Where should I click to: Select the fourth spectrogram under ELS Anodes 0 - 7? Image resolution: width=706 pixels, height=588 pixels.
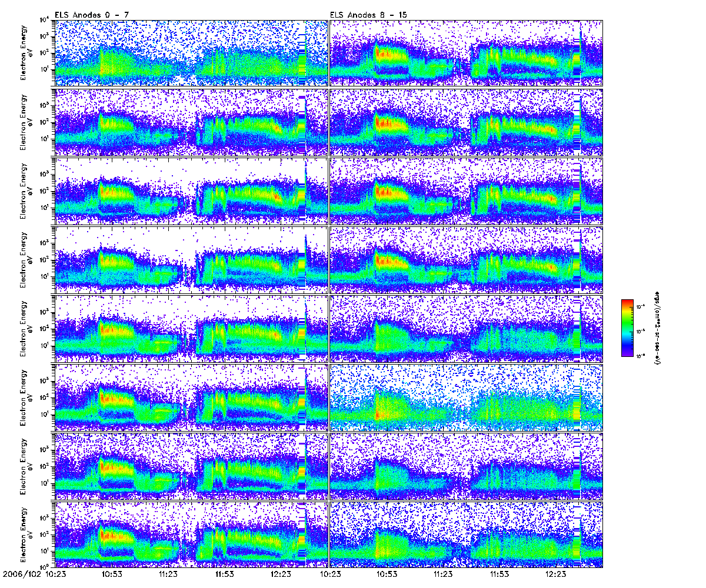click(x=191, y=260)
